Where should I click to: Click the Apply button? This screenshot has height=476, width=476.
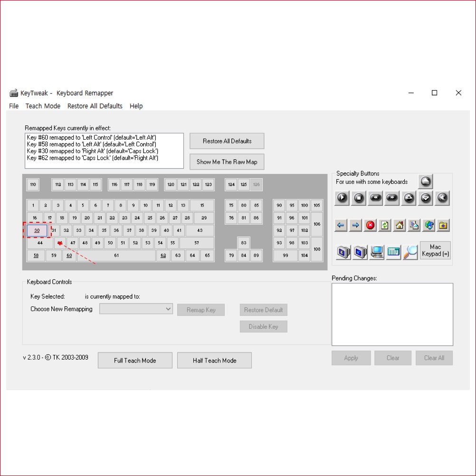point(351,358)
